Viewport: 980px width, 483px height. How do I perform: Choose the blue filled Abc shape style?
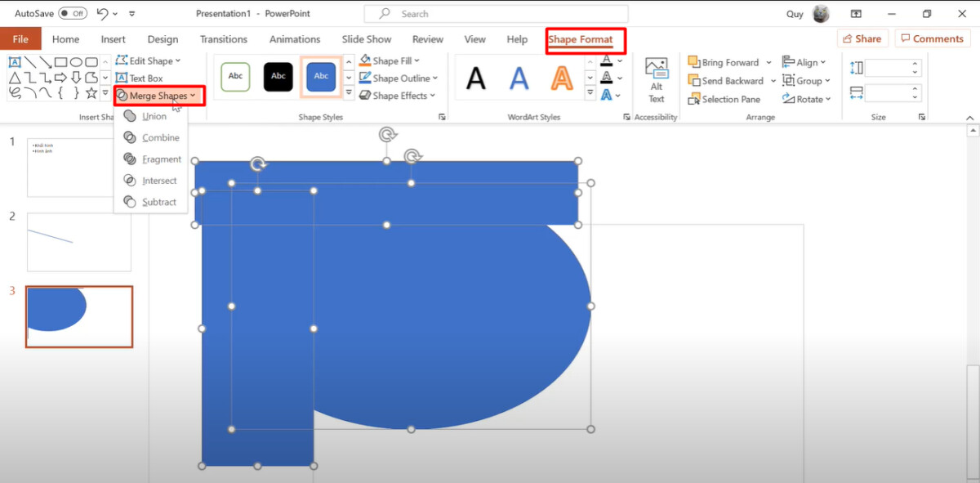[x=321, y=76]
